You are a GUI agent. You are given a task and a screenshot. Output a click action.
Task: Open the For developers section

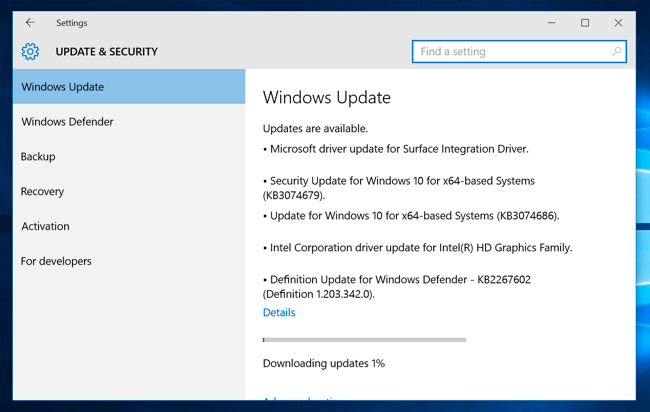[129, 261]
